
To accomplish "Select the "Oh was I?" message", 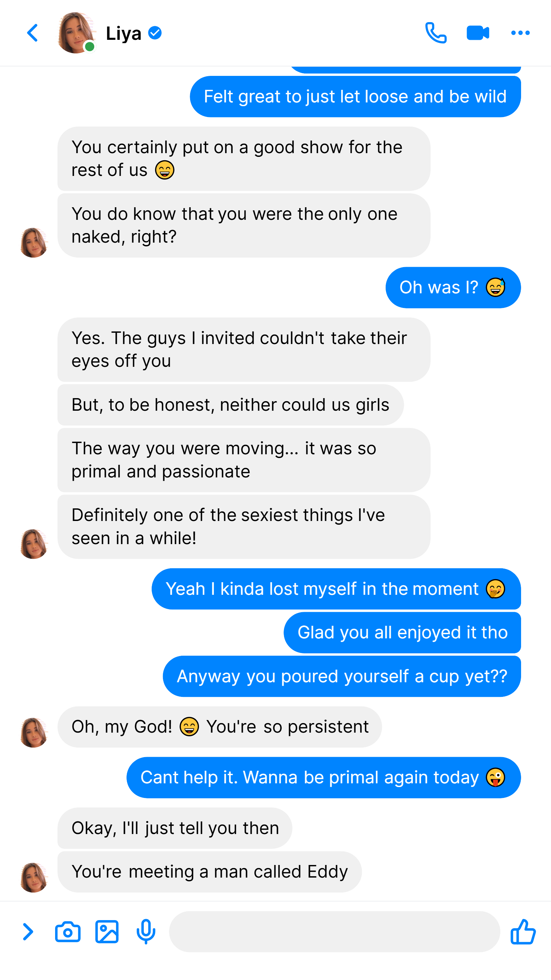I will (x=453, y=287).
